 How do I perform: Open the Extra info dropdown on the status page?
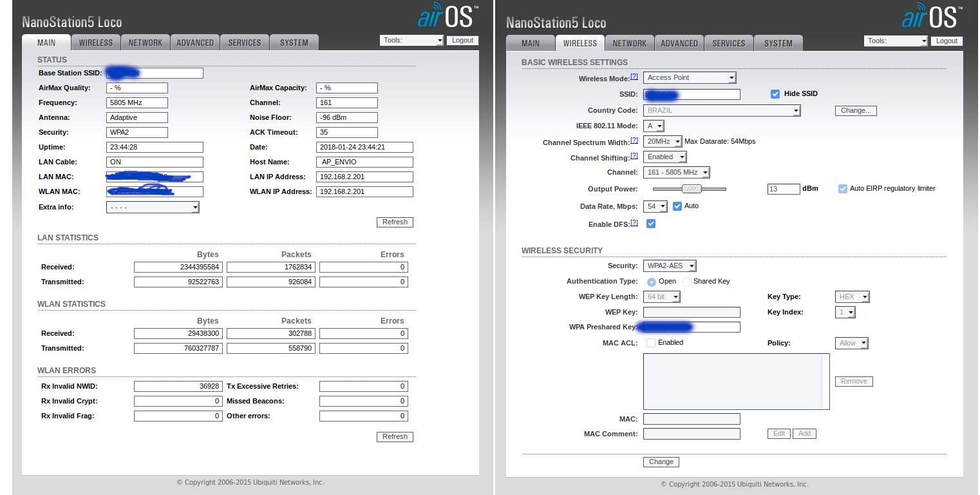(153, 208)
